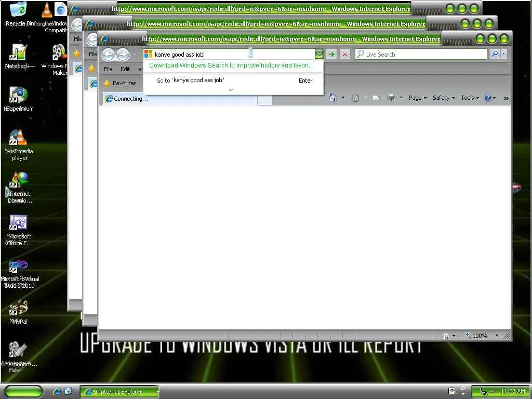This screenshot has height=399, width=532.
Task: Click the Read Mail envelope icon
Action: (376, 98)
